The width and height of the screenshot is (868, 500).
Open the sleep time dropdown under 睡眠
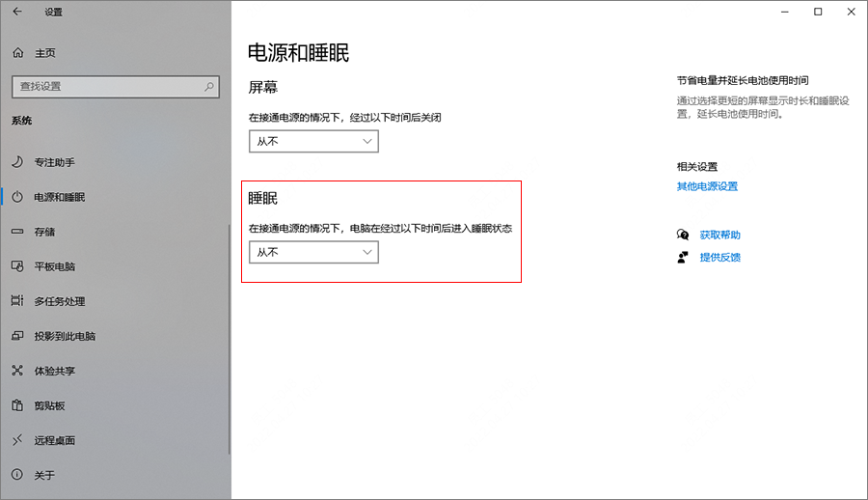[313, 252]
